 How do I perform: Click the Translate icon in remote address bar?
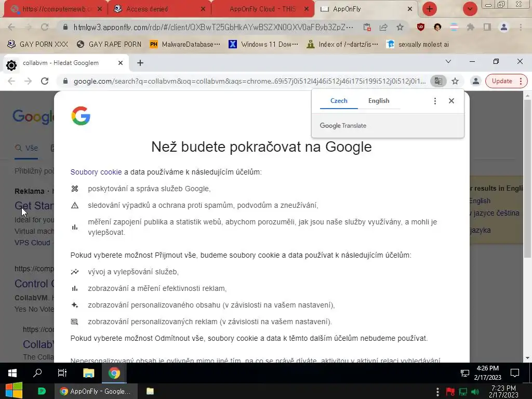click(x=438, y=81)
